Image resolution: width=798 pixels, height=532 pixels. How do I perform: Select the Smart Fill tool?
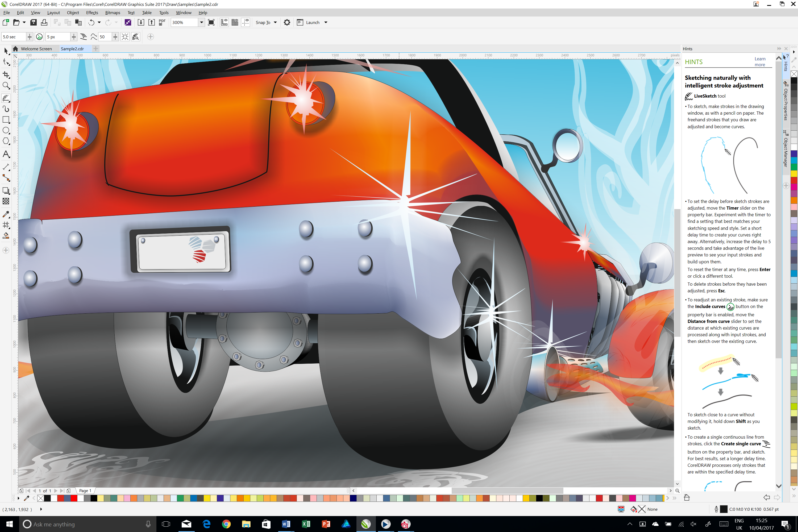tap(6, 236)
